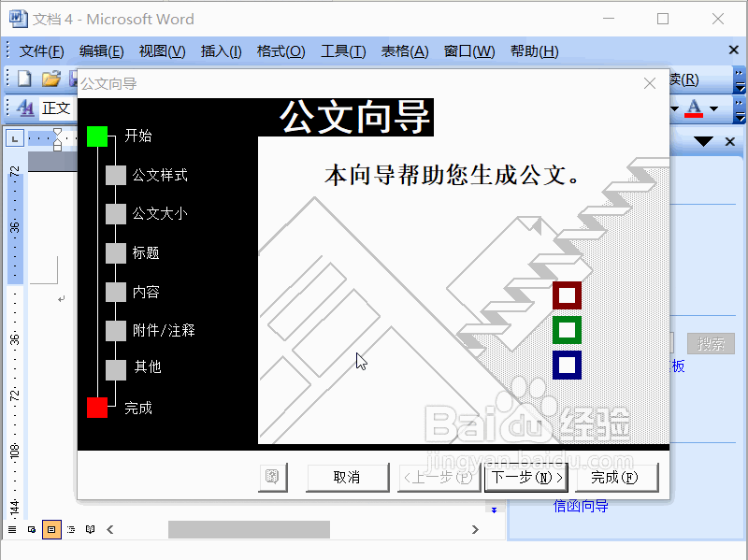This screenshot has height=560, width=748.
Task: Click the Open folder icon
Action: [50, 79]
